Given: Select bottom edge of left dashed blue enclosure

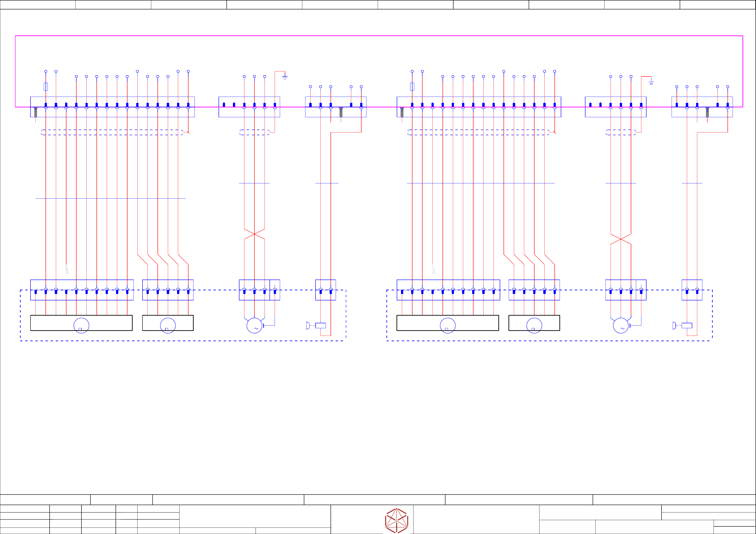Looking at the screenshot, I should 183,341.
